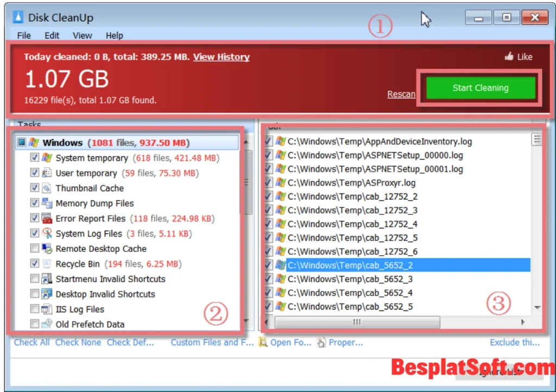Click the Open Folder icon at the bottom
The image size is (556, 392).
point(263,343)
